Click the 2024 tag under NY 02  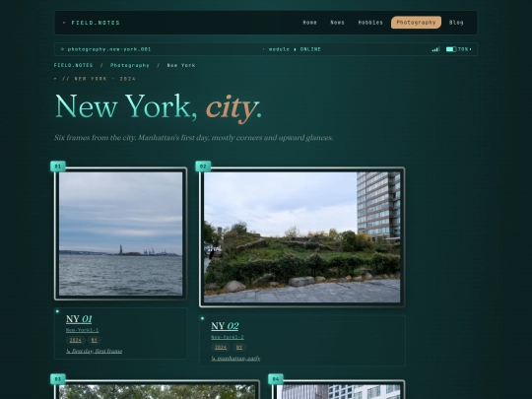(x=221, y=347)
